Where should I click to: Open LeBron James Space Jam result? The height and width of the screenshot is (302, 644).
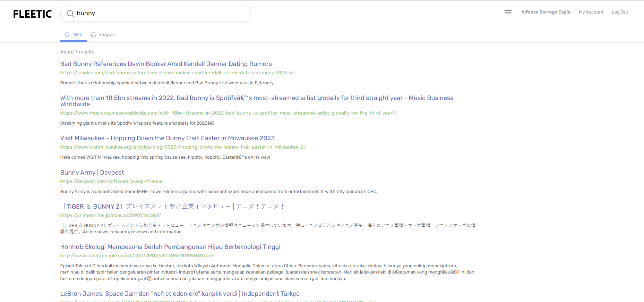point(180,294)
